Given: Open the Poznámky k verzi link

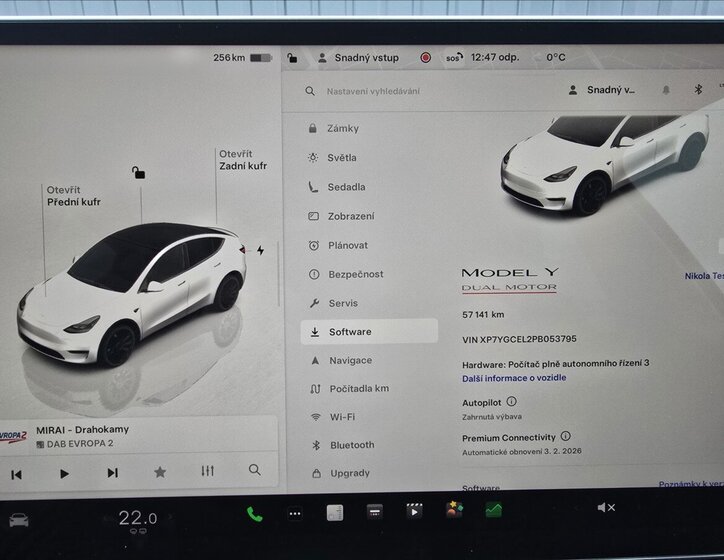Looking at the screenshot, I should point(691,484).
